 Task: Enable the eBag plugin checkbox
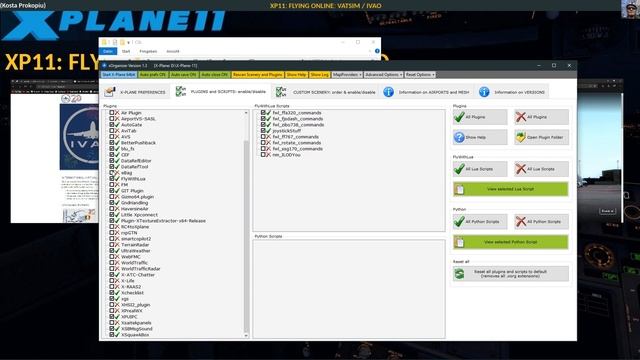[x=111, y=173]
